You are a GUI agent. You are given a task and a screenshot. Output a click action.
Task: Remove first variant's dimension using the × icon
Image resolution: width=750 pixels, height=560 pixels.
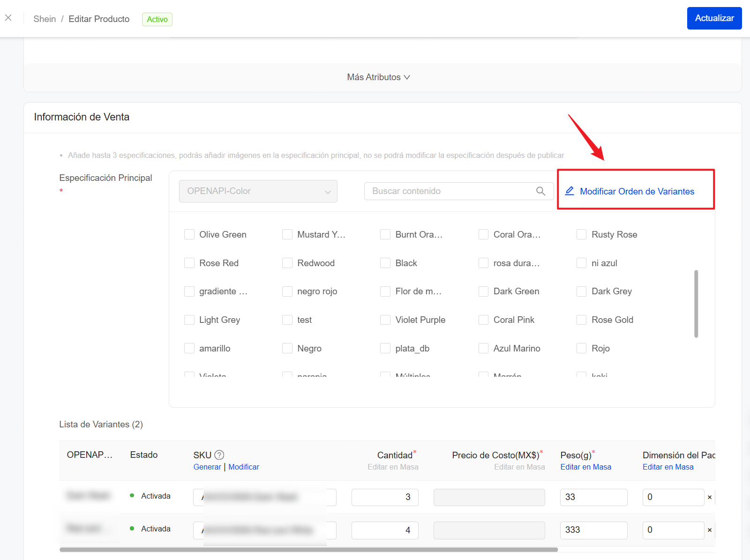pos(709,497)
